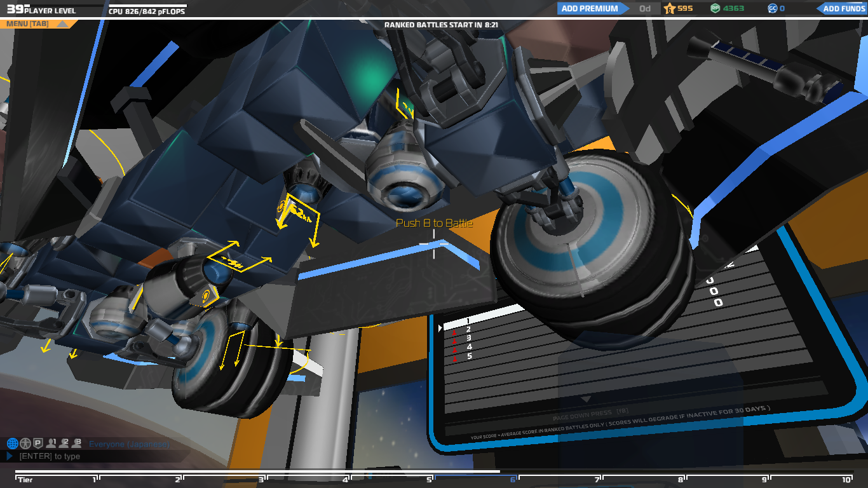Image resolution: width=868 pixels, height=488 pixels.
Task: Click the Everyone (Japanese) channel label
Action: (x=129, y=444)
